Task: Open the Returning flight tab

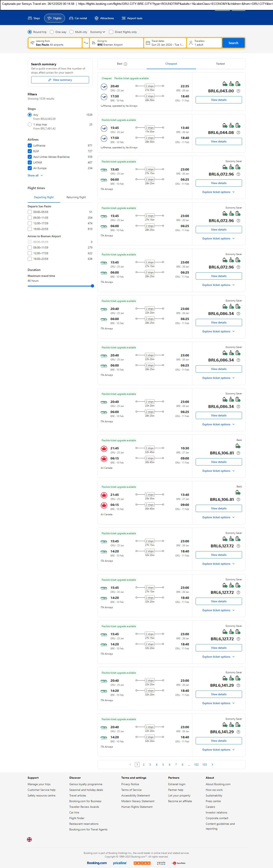Action: click(x=76, y=197)
